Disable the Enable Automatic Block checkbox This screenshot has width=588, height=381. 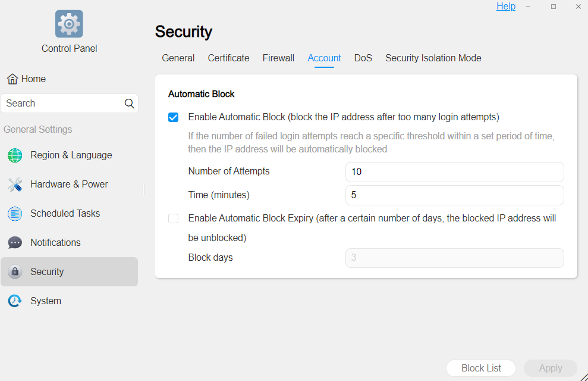173,117
